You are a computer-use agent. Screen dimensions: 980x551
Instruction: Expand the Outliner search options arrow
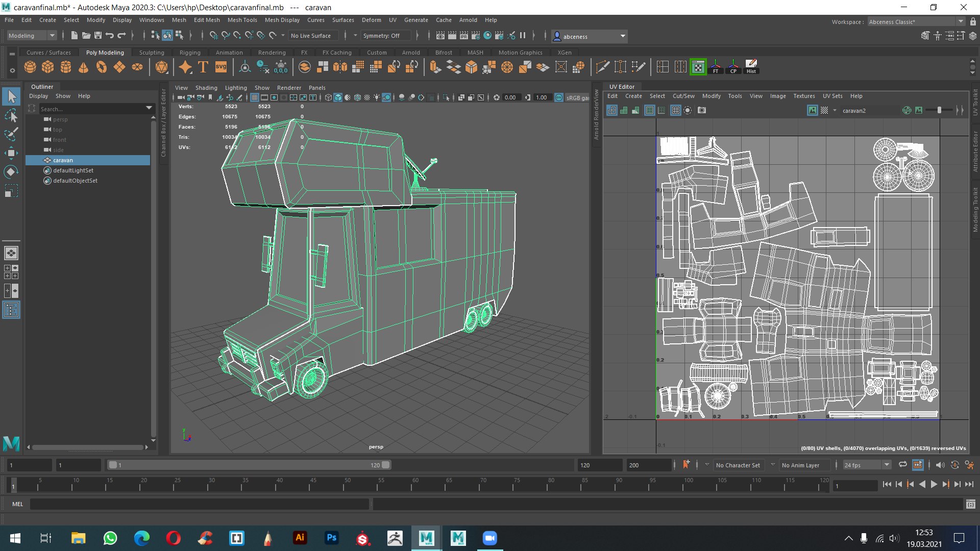coord(149,109)
